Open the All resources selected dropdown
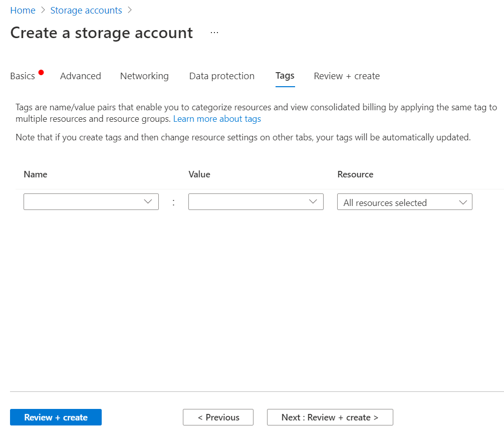 coord(396,202)
